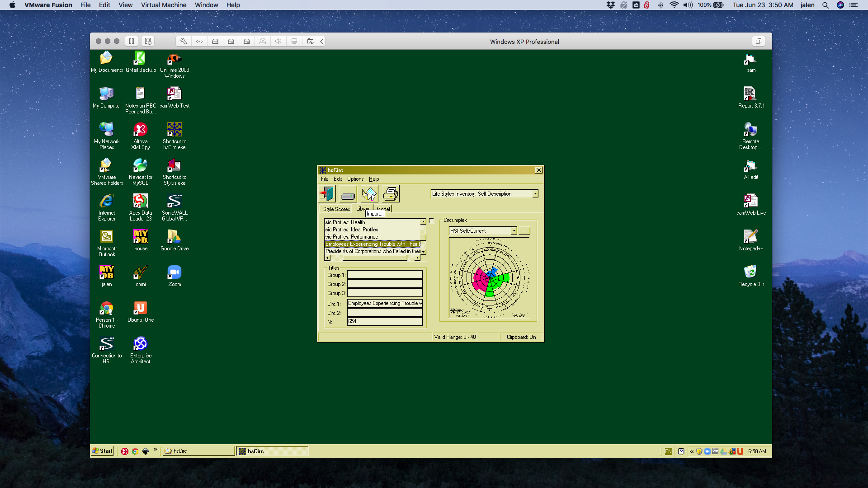
Task: Click the list's scroll up arrow
Action: [x=423, y=222]
